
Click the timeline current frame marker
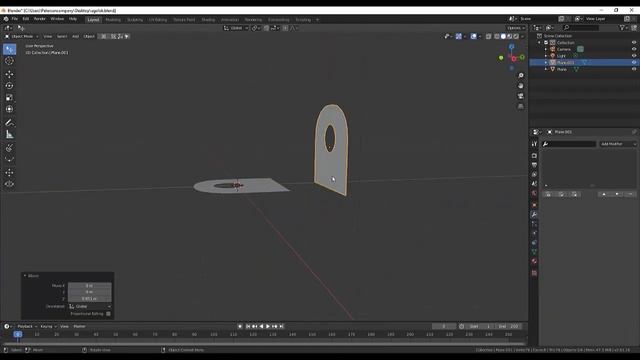click(x=18, y=334)
